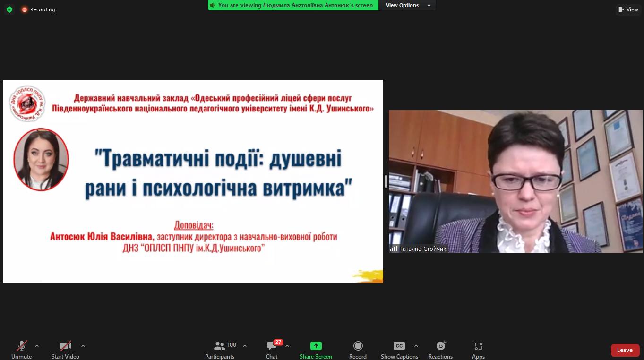Open the Participants panel
This screenshot has width=644, height=360.
(220, 350)
